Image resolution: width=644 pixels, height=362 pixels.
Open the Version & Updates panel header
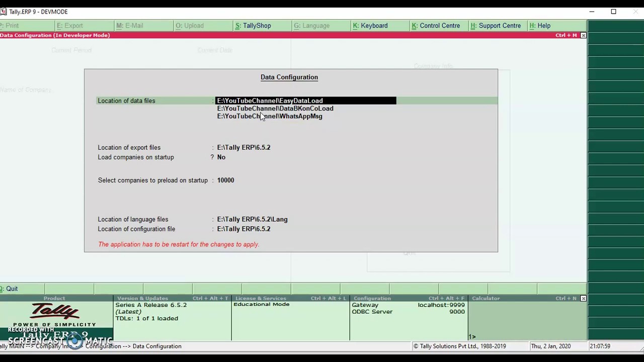172,298
